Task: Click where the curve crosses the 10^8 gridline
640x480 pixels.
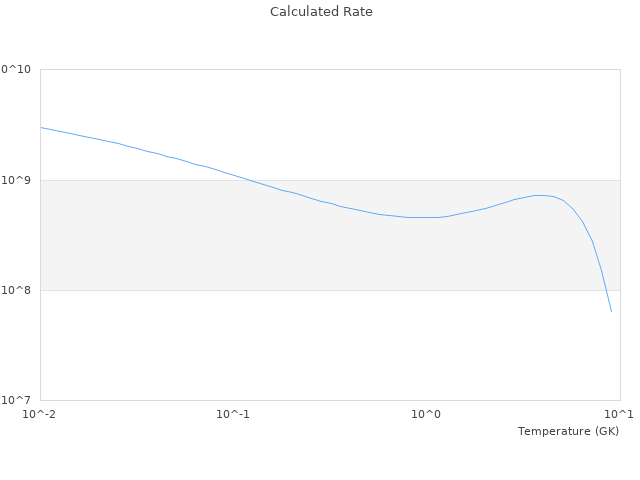Action: pyautogui.click(x=605, y=290)
